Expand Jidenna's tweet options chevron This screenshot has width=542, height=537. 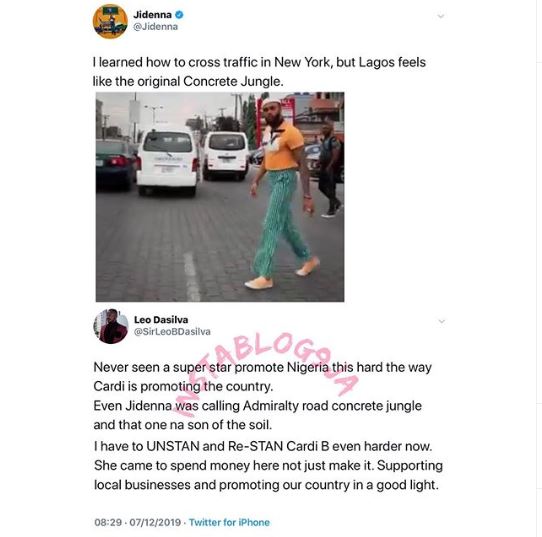[x=441, y=16]
